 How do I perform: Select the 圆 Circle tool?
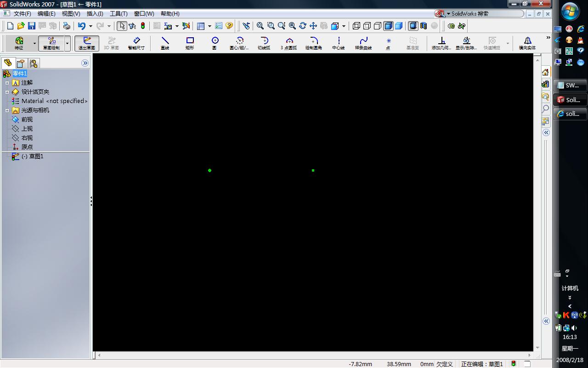[215, 43]
